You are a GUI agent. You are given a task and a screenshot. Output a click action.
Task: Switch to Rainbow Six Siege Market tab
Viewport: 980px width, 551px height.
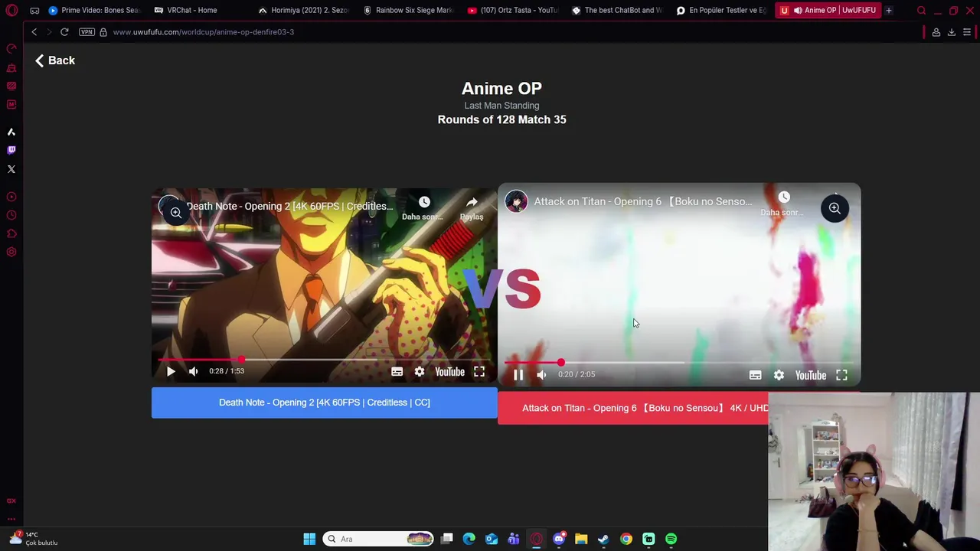click(409, 10)
